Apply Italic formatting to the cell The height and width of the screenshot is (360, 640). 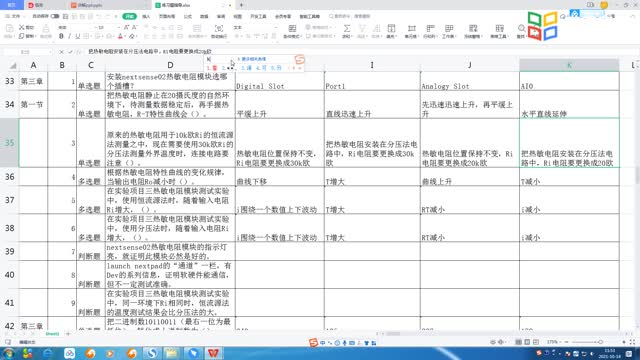(x=69, y=36)
